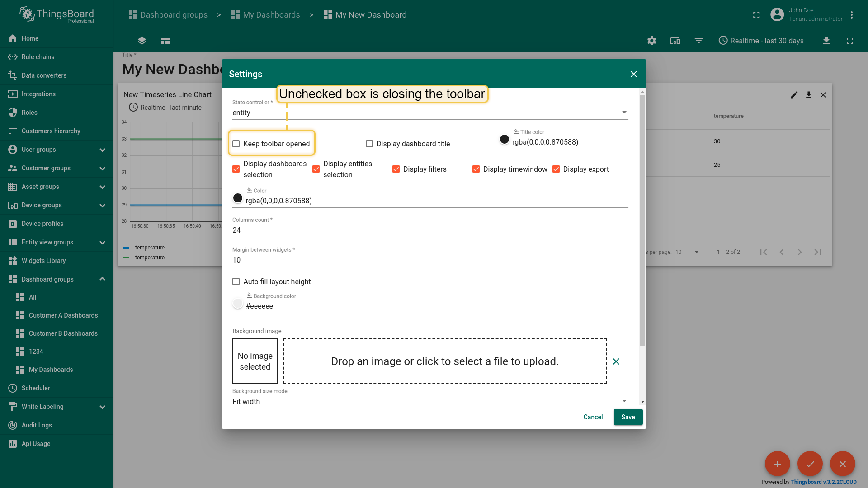Image resolution: width=868 pixels, height=488 pixels.
Task: Expand White Labeling in sidebar
Action: click(x=102, y=407)
